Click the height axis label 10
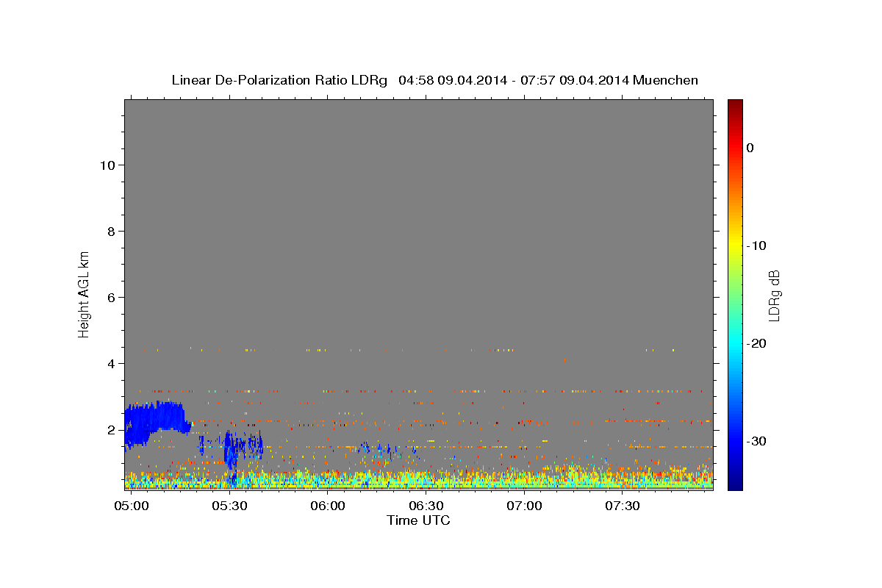The height and width of the screenshot is (588, 882). [107, 165]
